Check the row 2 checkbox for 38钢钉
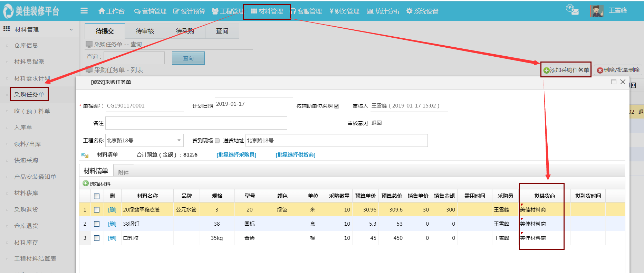Screen dimensions: 644x273 pyautogui.click(x=97, y=224)
